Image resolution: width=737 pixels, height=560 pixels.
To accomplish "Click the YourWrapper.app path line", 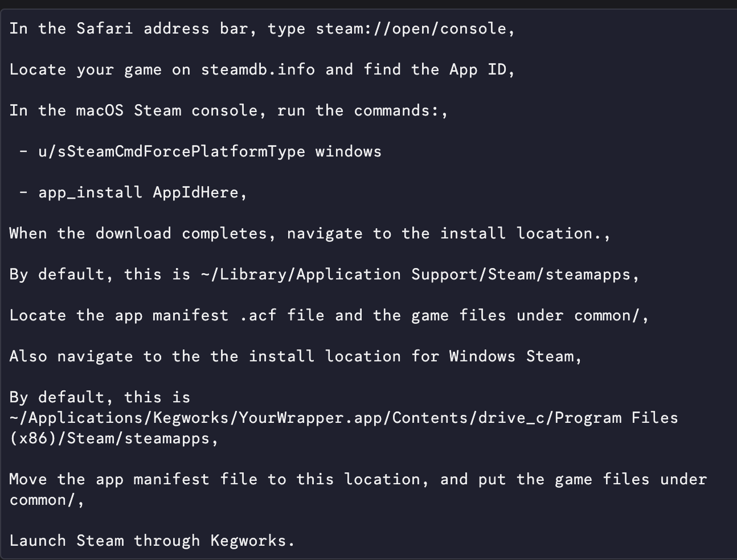I will coord(344,418).
